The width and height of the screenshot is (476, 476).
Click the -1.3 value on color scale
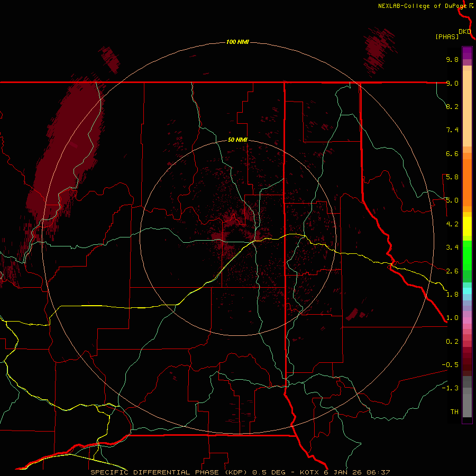pos(450,388)
